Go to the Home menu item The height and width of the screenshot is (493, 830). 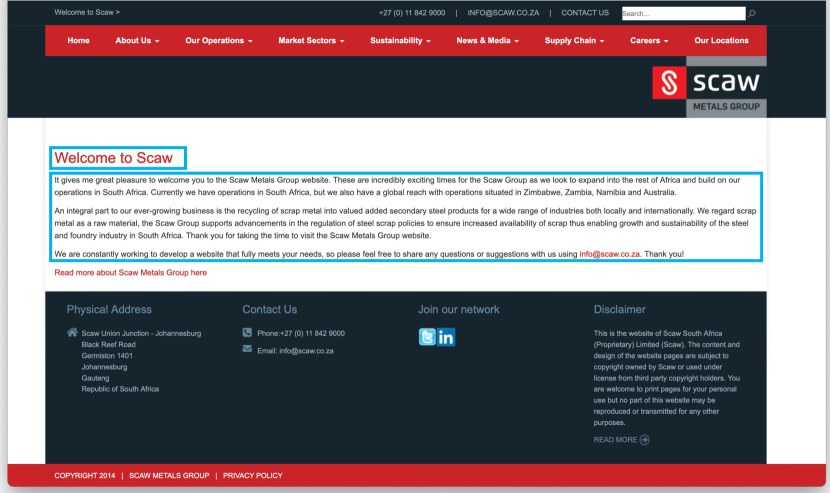tap(78, 40)
